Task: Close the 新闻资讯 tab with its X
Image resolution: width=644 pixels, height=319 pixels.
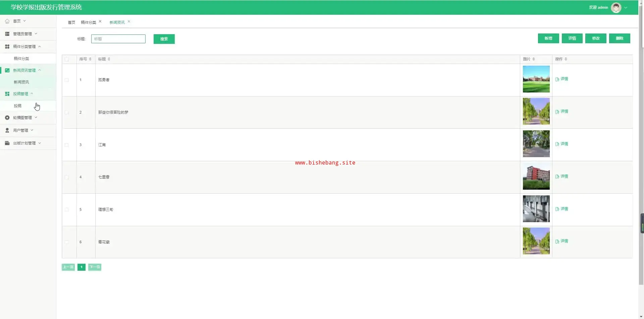Action: (x=129, y=21)
